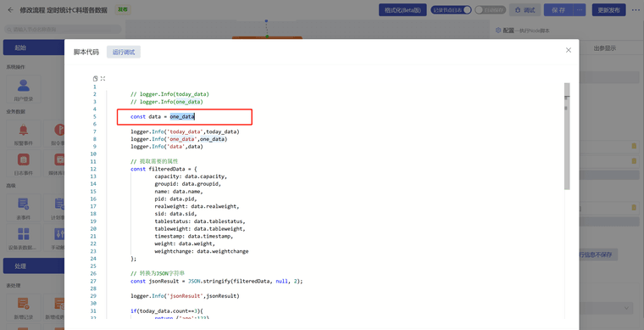
Task: Click 'realweight: data.realweight,' line
Action: coord(197,206)
